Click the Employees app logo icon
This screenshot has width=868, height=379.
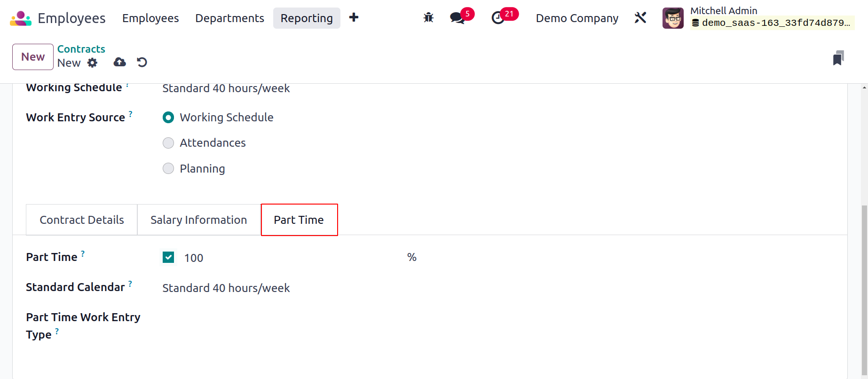point(21,18)
